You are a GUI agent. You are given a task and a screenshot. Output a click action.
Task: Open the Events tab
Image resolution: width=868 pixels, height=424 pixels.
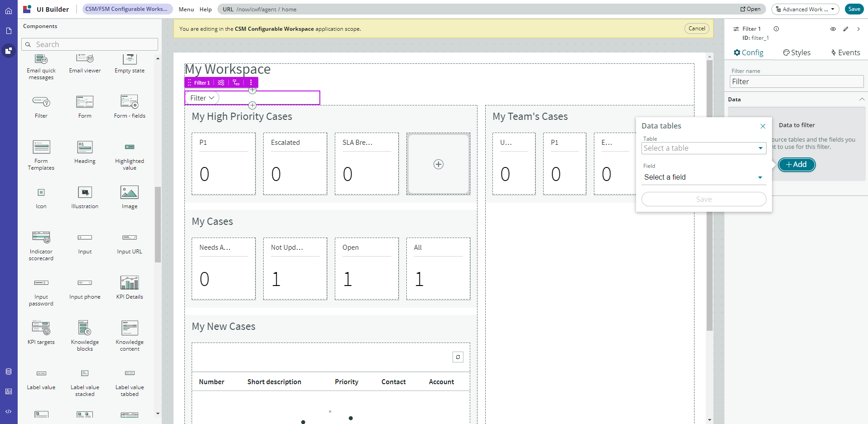[845, 52]
